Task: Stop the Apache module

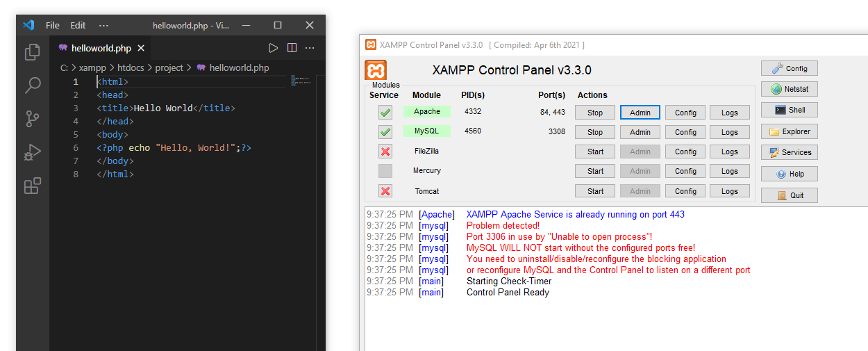Action: tap(595, 113)
